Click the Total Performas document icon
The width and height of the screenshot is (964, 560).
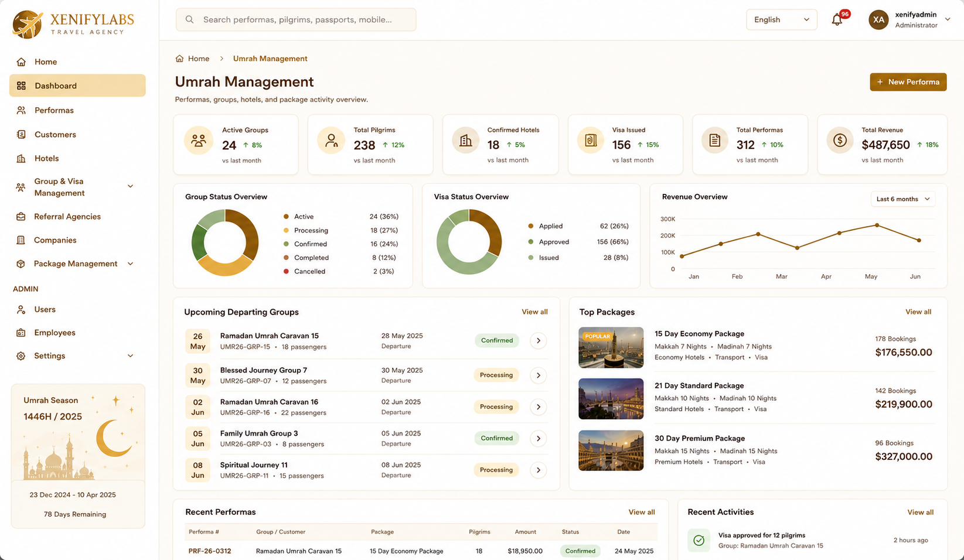click(715, 141)
